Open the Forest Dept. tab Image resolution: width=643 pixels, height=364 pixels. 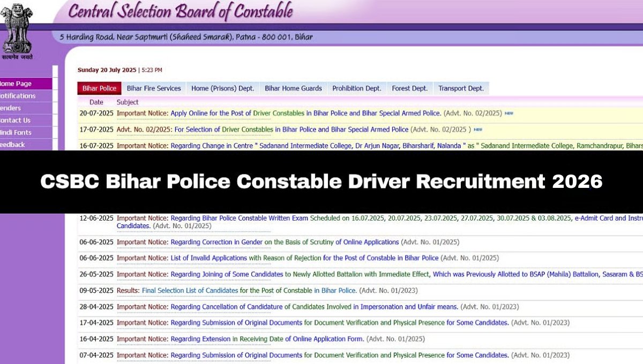click(x=409, y=88)
